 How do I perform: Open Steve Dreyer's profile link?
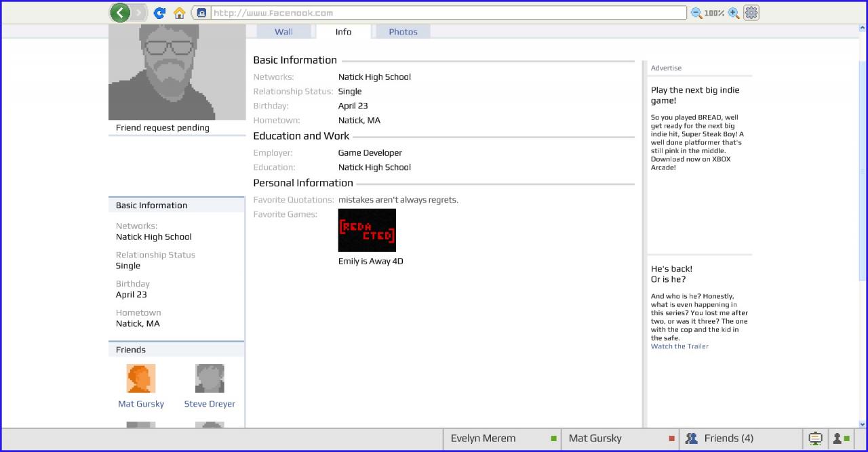(x=210, y=404)
